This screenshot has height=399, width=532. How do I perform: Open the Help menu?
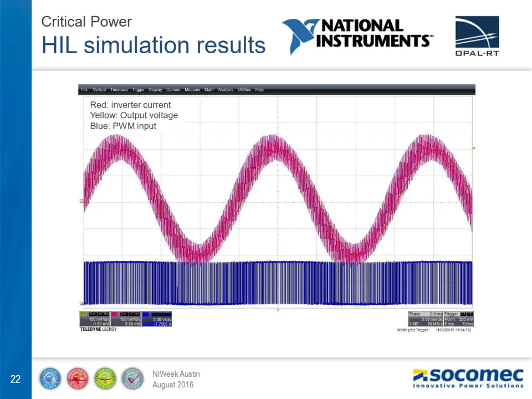coord(259,90)
